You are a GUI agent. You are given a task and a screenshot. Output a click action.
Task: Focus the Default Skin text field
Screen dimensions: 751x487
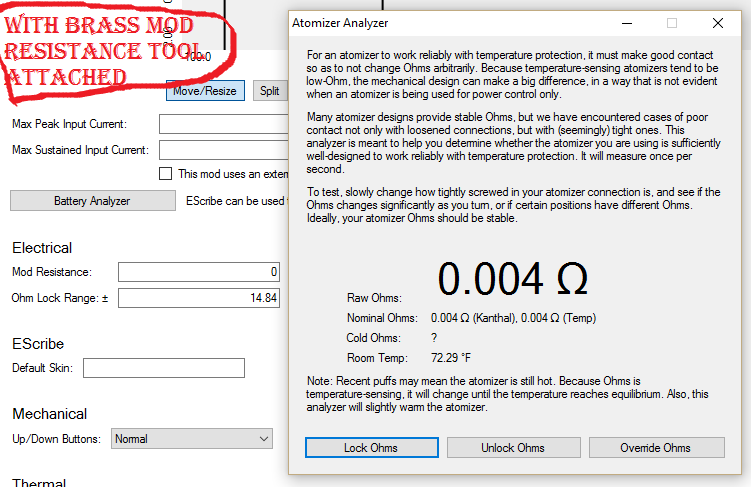click(164, 368)
